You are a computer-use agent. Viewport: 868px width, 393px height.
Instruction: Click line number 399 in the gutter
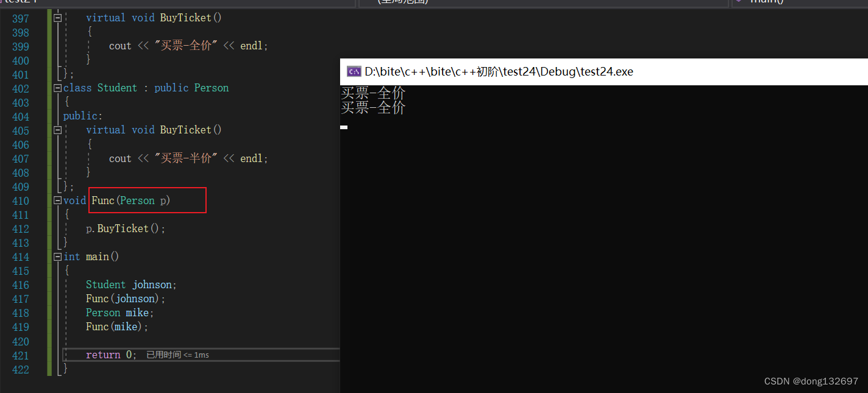click(x=20, y=47)
